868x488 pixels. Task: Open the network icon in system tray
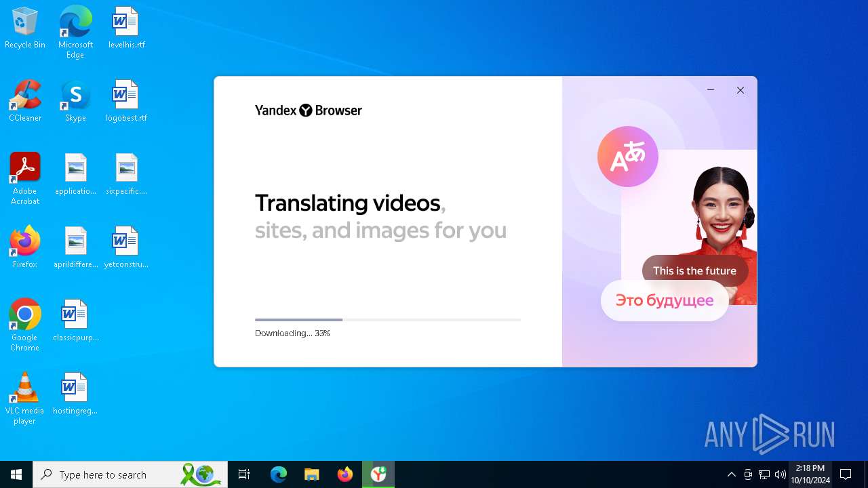click(x=764, y=474)
